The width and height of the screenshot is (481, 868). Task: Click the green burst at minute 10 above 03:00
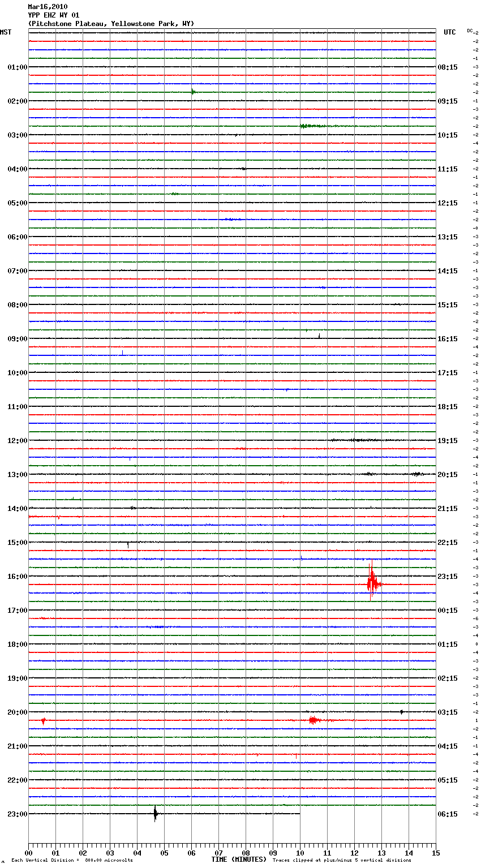click(310, 126)
